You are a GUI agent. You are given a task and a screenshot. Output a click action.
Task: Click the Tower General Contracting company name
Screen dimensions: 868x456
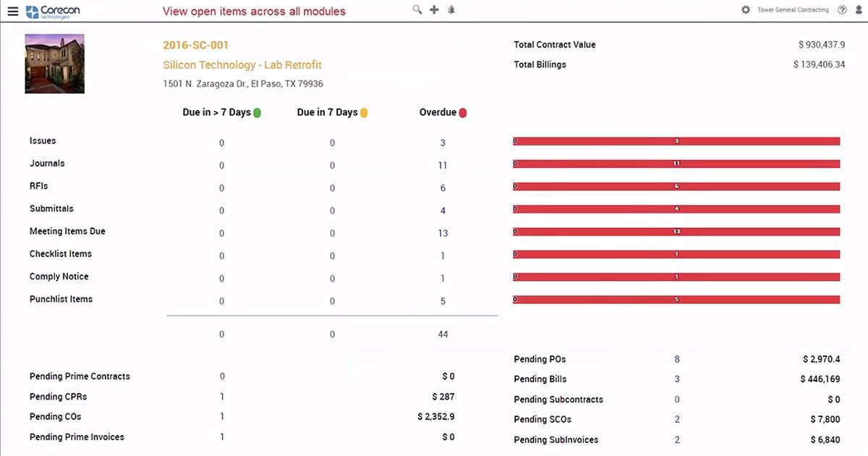click(793, 10)
